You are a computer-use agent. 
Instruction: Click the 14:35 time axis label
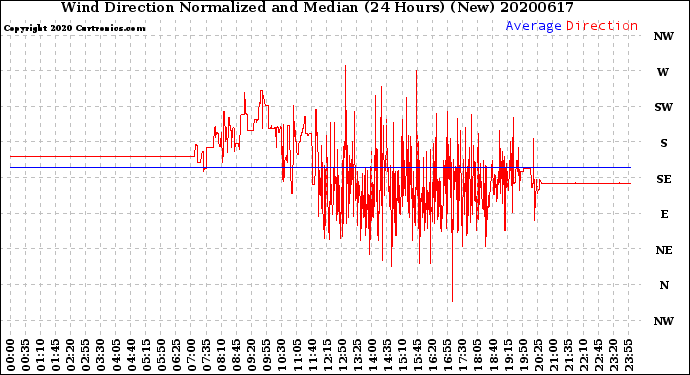click(387, 355)
